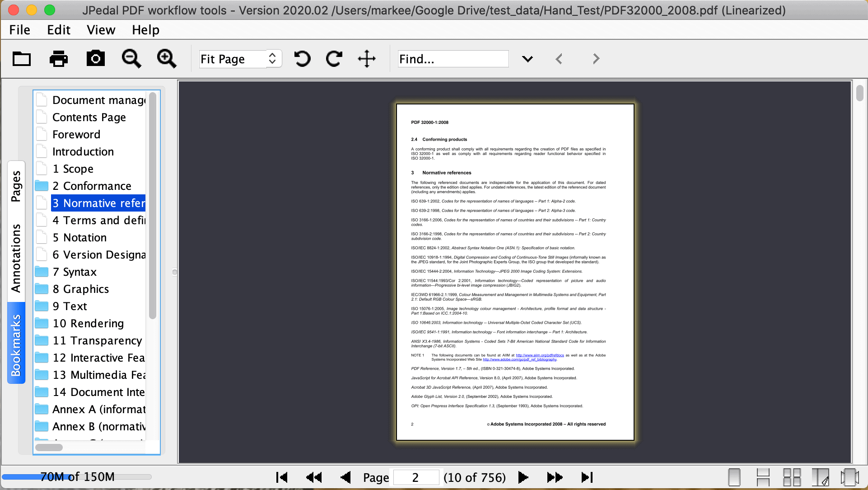Take a snapshot with the camera icon
This screenshot has height=490, width=868.
pos(96,58)
